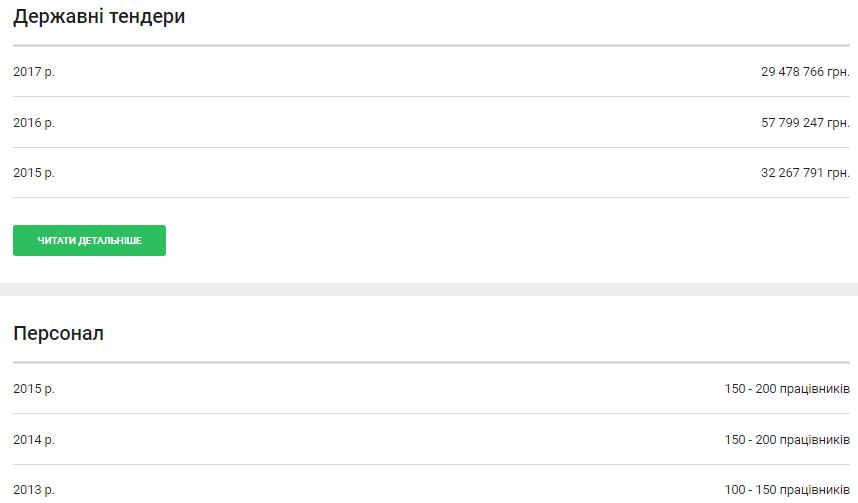Click the divider between 2017 and 2016 tender rows

[x=431, y=97]
